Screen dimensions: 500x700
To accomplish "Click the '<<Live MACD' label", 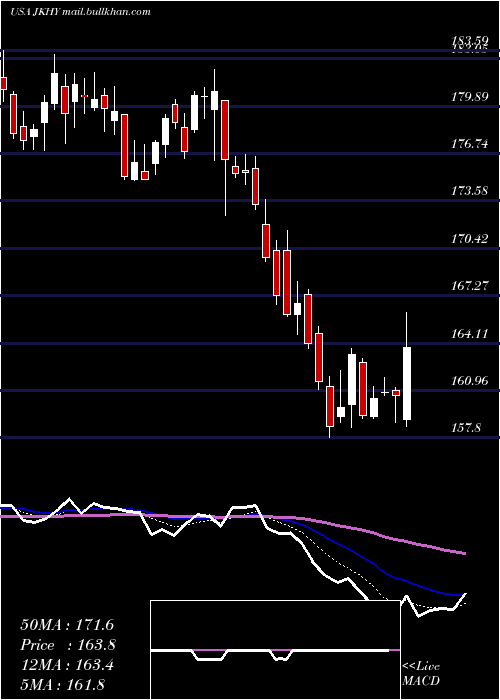I will click(x=421, y=673).
